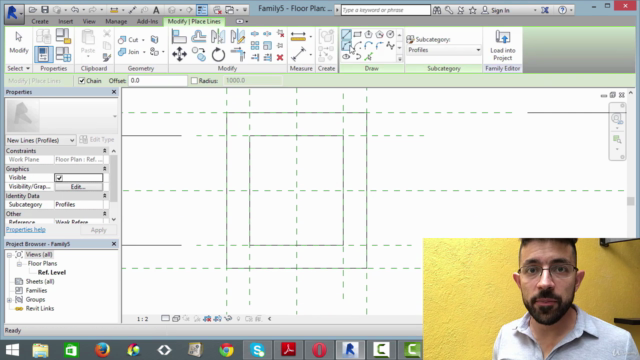Screen dimensions: 640x360
Task: Activate the Move tool
Action: pos(179,54)
